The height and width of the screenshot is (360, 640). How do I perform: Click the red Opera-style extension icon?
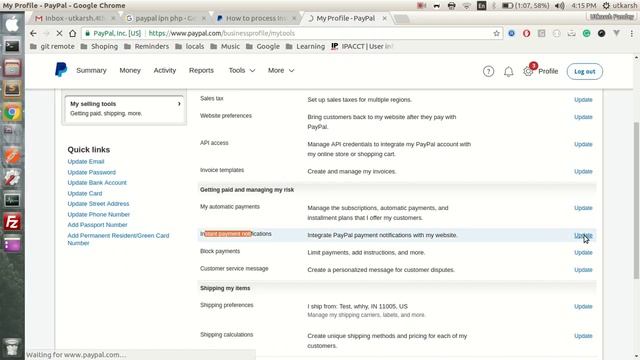[526, 33]
